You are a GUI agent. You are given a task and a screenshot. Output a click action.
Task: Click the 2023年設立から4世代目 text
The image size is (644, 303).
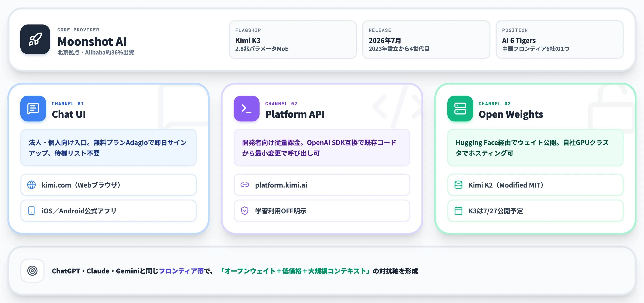click(x=399, y=49)
